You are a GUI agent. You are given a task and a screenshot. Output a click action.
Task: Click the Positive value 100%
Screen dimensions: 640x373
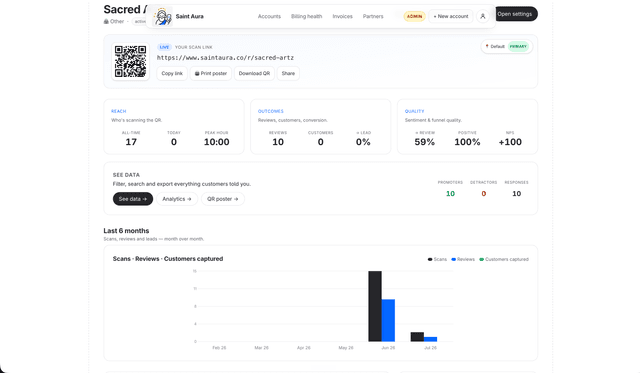point(467,142)
